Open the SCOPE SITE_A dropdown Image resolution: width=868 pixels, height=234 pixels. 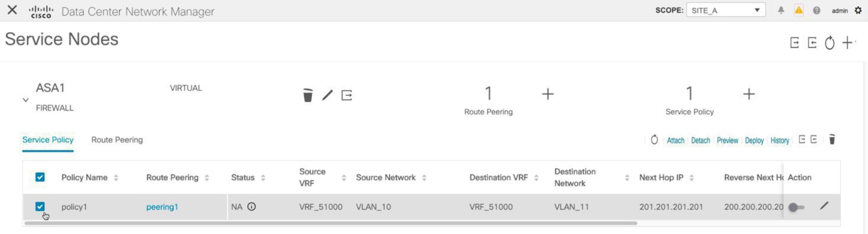pos(726,10)
